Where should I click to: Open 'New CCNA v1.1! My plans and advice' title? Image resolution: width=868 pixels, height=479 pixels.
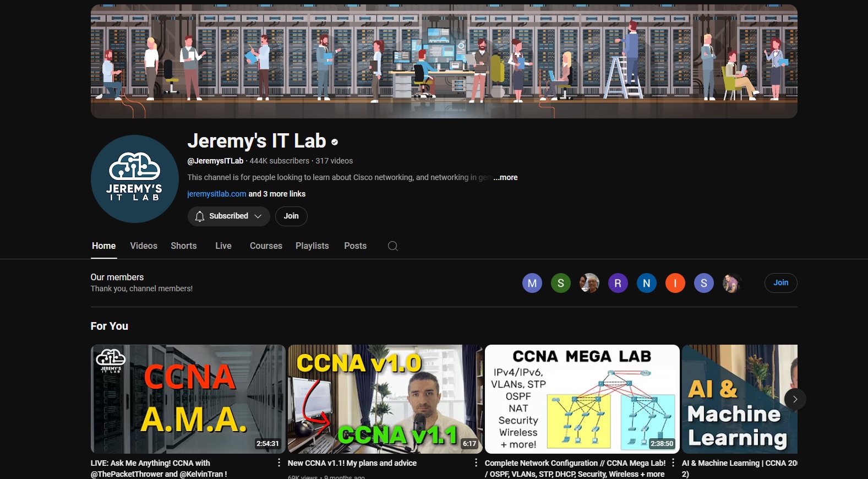352,463
